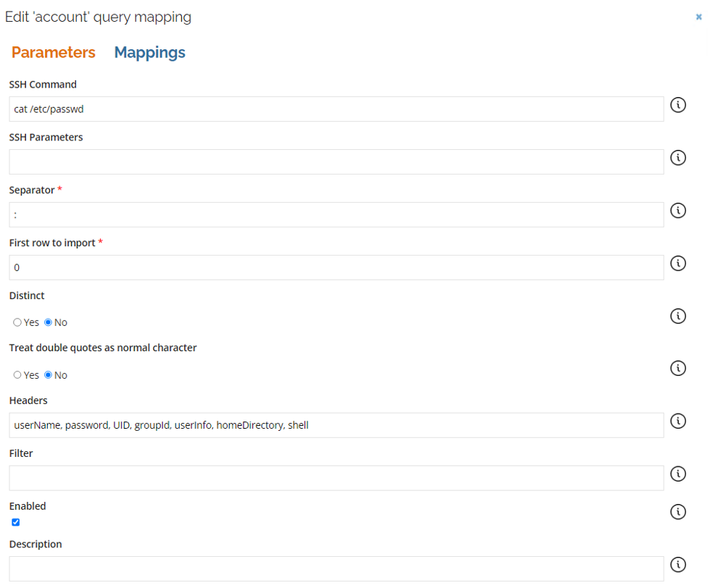Close the account query mapping dialog

(x=698, y=17)
